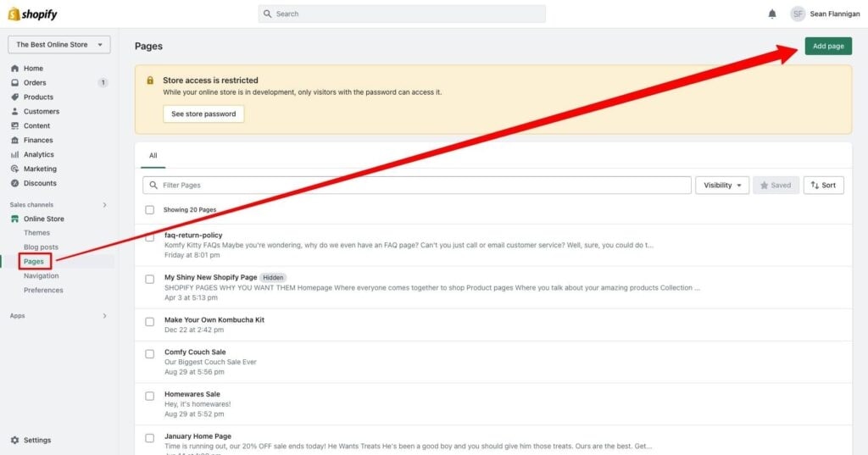868x455 pixels.
Task: Open the Homewares Sale page
Action: 192,394
